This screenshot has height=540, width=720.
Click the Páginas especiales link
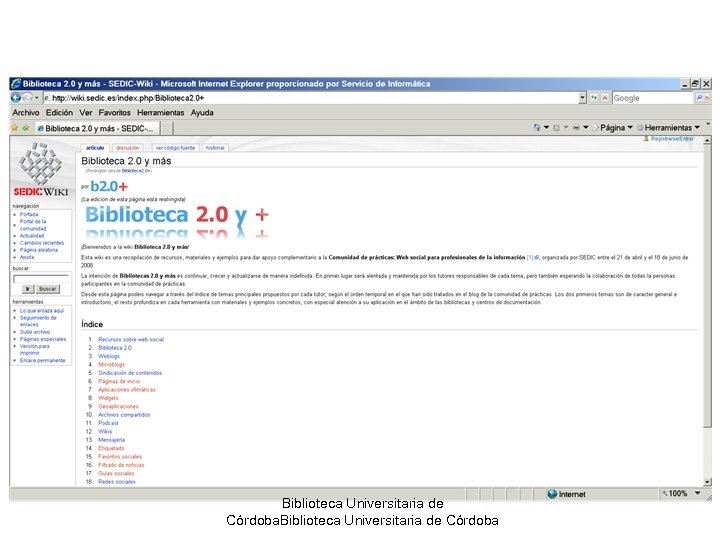point(43,339)
